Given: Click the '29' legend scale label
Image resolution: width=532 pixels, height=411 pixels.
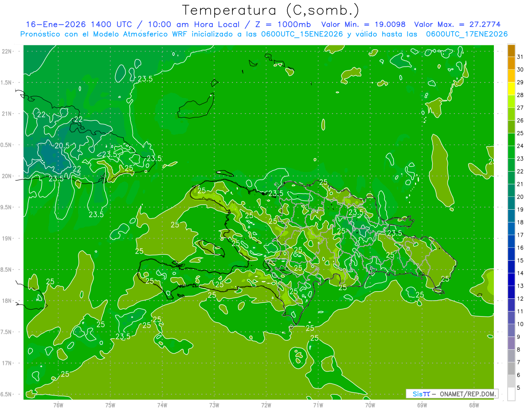Looking at the screenshot, I should 520,82.
